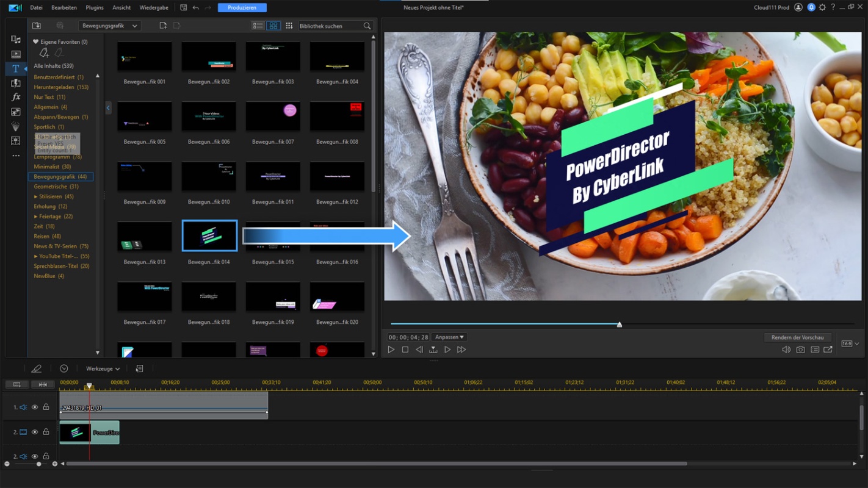Viewport: 868px width, 488px height.
Task: Click the view entire movie button
Action: click(43, 384)
